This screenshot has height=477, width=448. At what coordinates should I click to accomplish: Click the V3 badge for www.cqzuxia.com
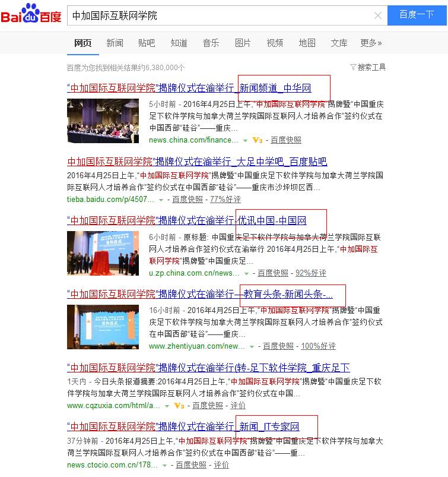pos(179,406)
